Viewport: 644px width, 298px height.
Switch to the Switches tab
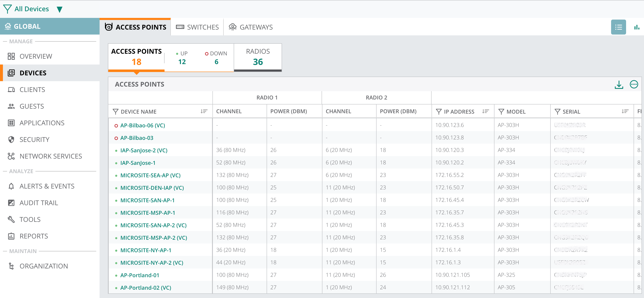pos(197,27)
